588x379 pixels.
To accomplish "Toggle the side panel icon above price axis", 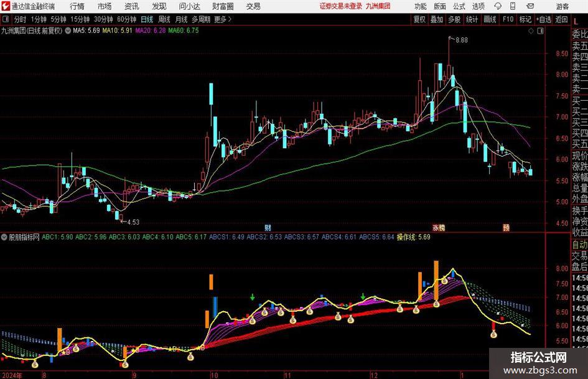I will 540,31.
